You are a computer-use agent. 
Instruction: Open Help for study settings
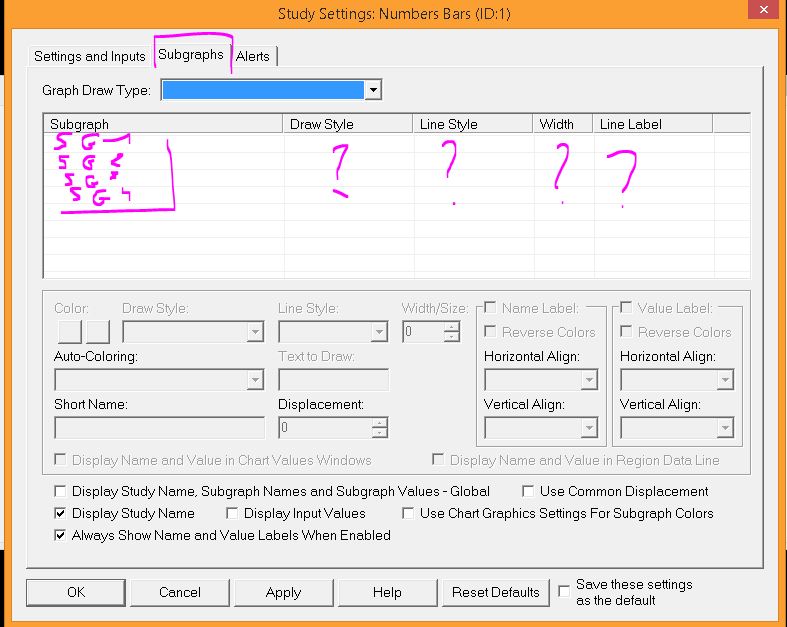[387, 592]
